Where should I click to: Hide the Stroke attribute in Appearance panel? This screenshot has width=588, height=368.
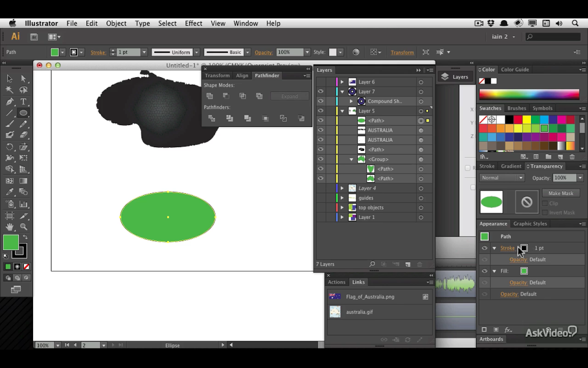(x=484, y=248)
